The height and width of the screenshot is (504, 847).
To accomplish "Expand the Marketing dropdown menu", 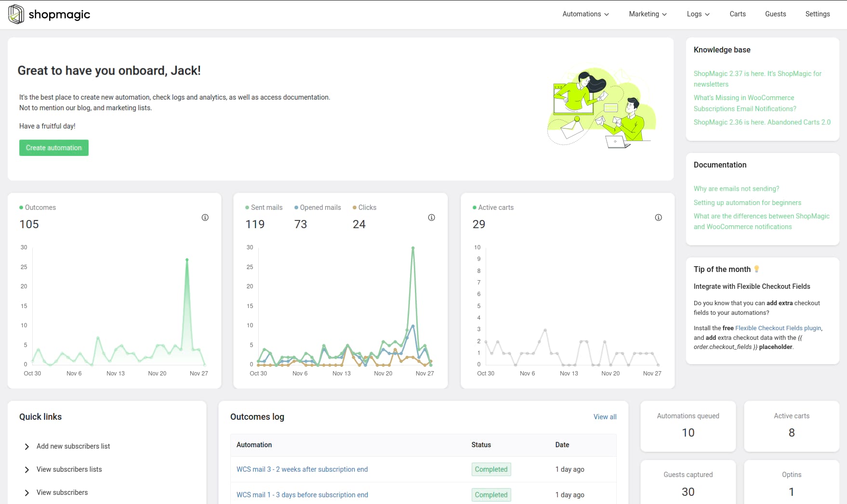I will (648, 14).
